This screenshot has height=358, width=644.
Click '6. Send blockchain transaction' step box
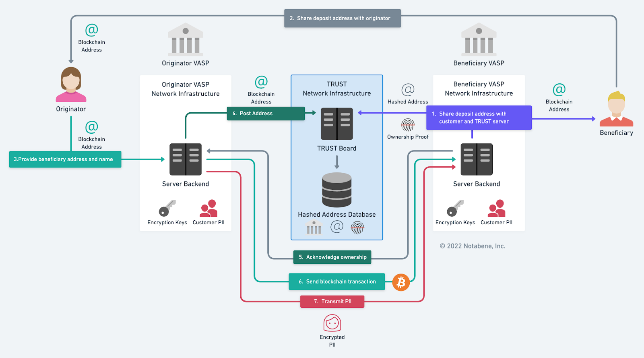coord(336,281)
